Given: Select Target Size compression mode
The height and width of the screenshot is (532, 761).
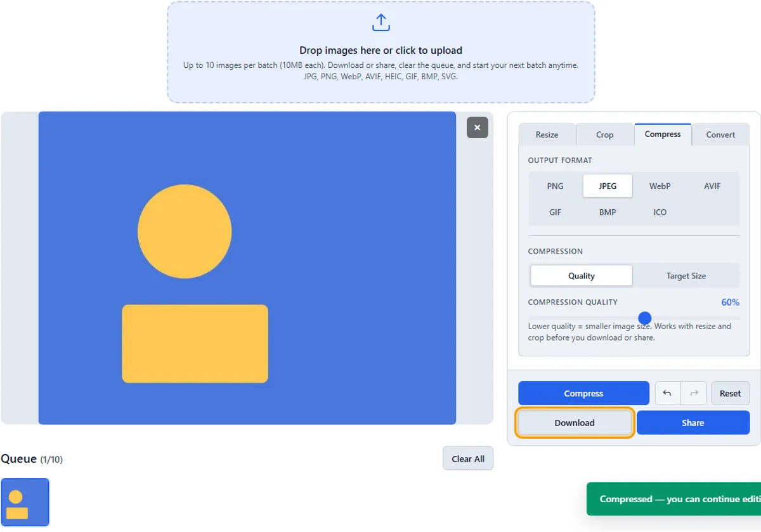Looking at the screenshot, I should click(x=686, y=276).
